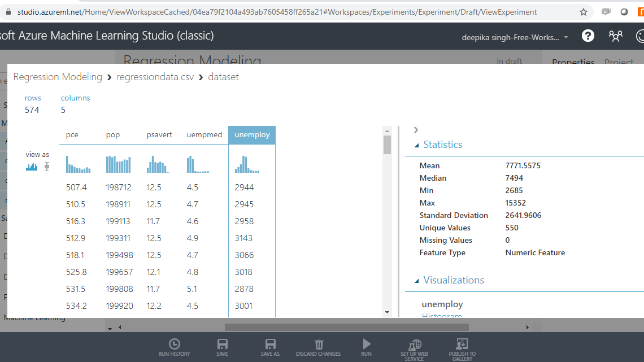
Task: Click uempmed value 5.1
Action: [192, 289]
